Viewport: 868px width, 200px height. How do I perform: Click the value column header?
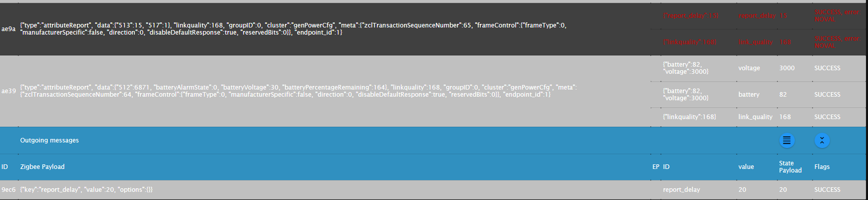click(x=746, y=167)
